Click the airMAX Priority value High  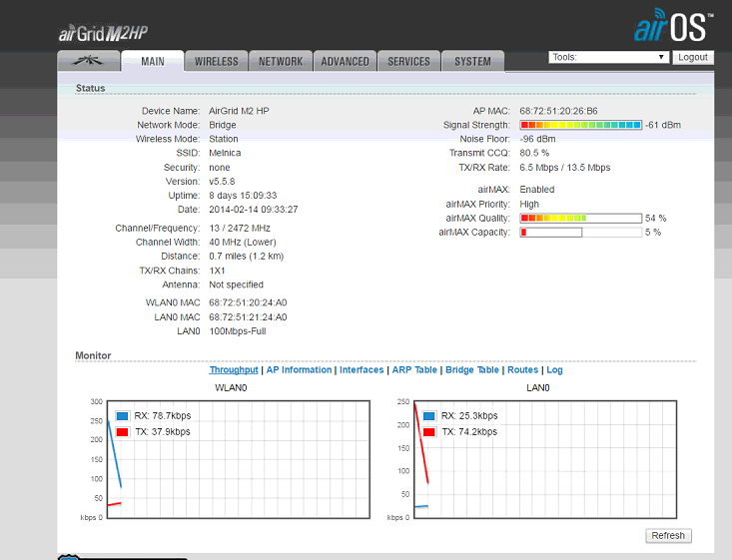pos(529,204)
